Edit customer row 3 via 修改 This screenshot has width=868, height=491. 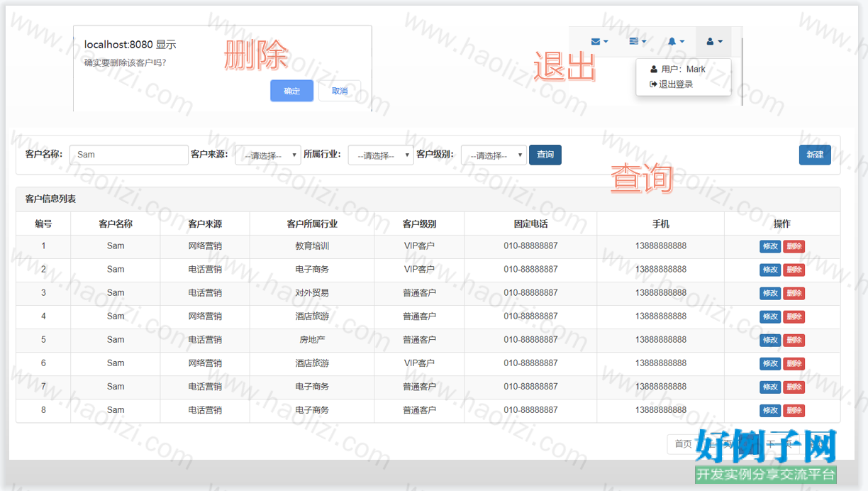[770, 294]
